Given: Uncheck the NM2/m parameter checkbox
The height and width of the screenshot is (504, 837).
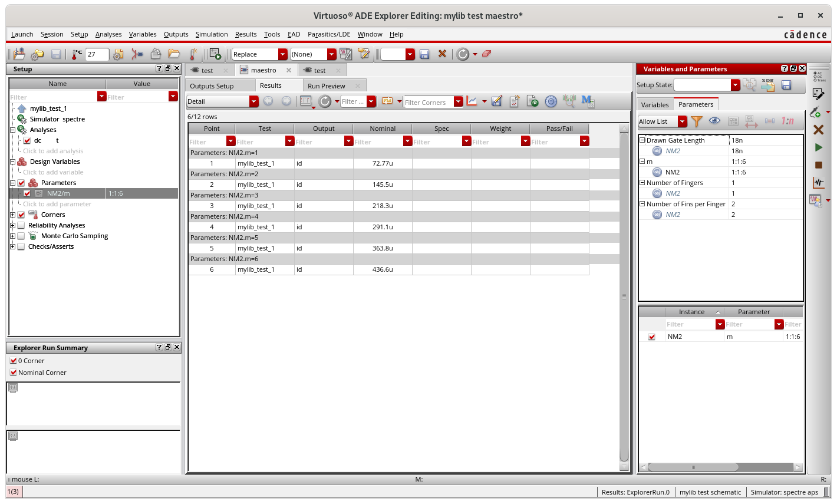Looking at the screenshot, I should 27,193.
